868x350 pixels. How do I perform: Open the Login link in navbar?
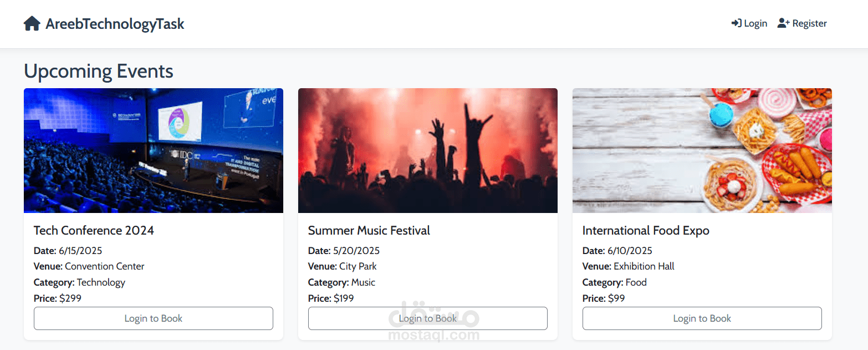[749, 23]
